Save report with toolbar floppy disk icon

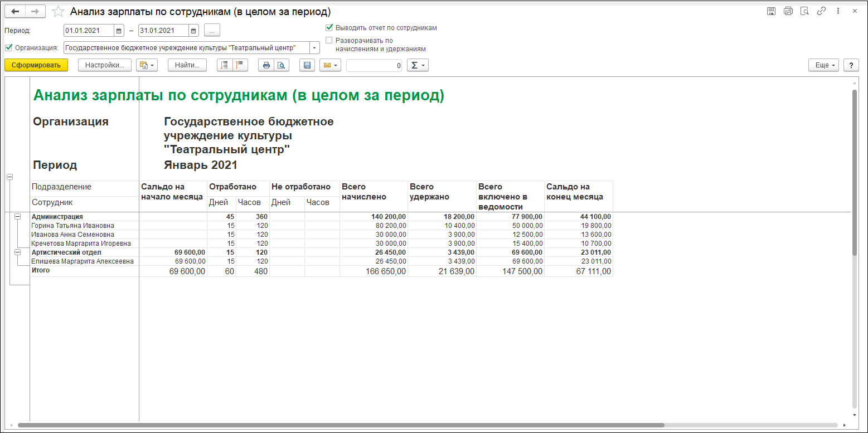point(307,65)
